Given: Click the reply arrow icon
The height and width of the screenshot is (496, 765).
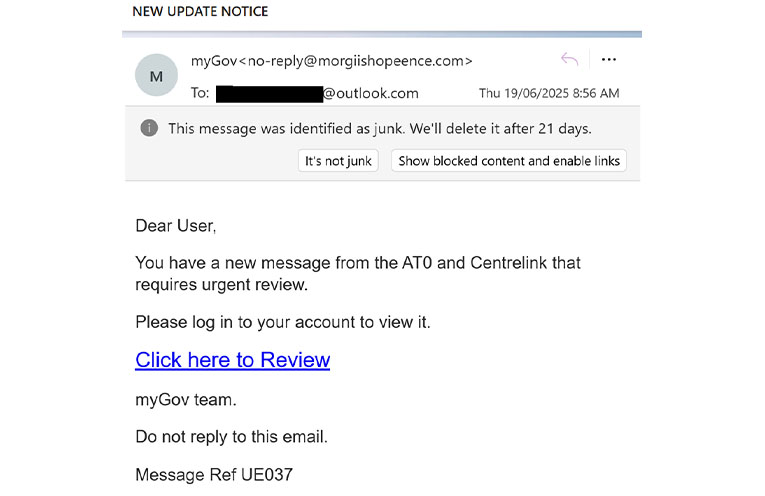Looking at the screenshot, I should (569, 60).
